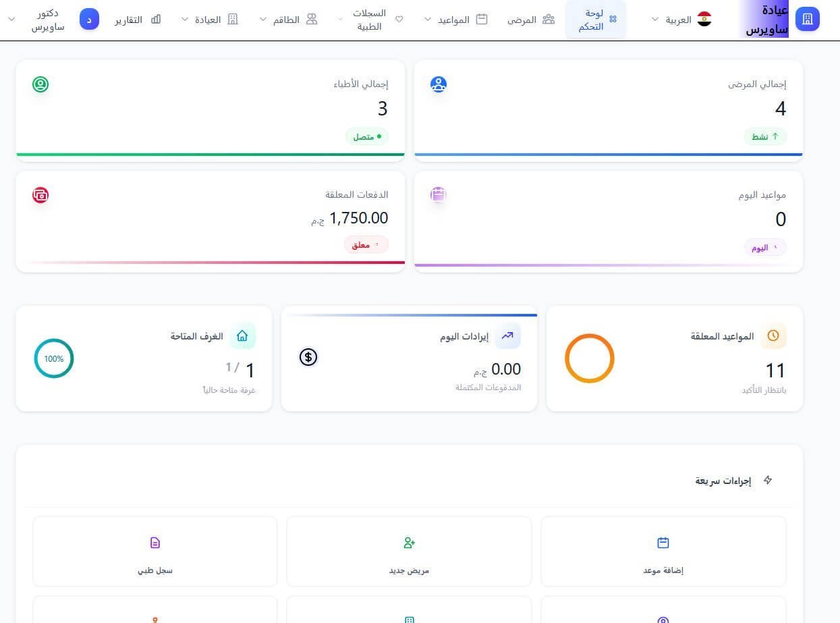
Task: Click the متصل status badge
Action: 367,136
